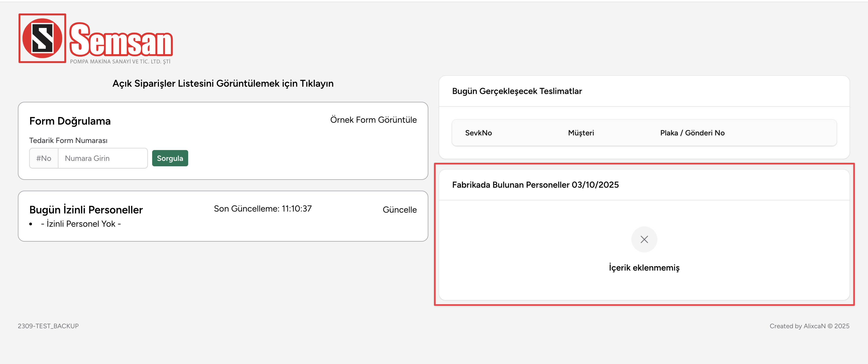Click the 2309-TEST_BACKUP footer label
The width and height of the screenshot is (868, 364).
coord(48,326)
